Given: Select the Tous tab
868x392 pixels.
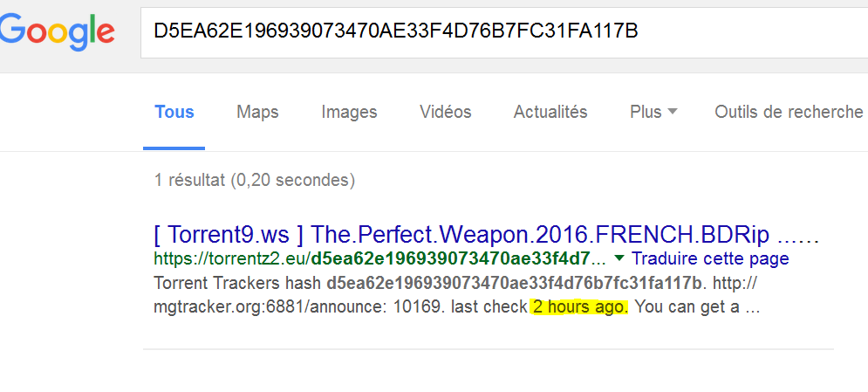Looking at the screenshot, I should coord(174,112).
